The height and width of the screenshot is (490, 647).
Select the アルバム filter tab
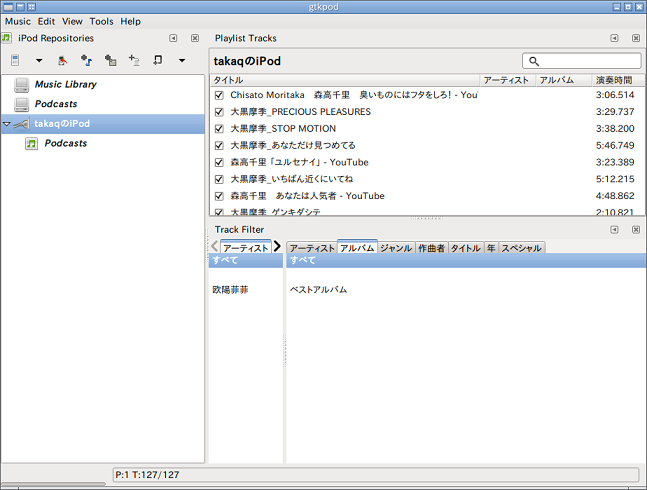point(357,247)
